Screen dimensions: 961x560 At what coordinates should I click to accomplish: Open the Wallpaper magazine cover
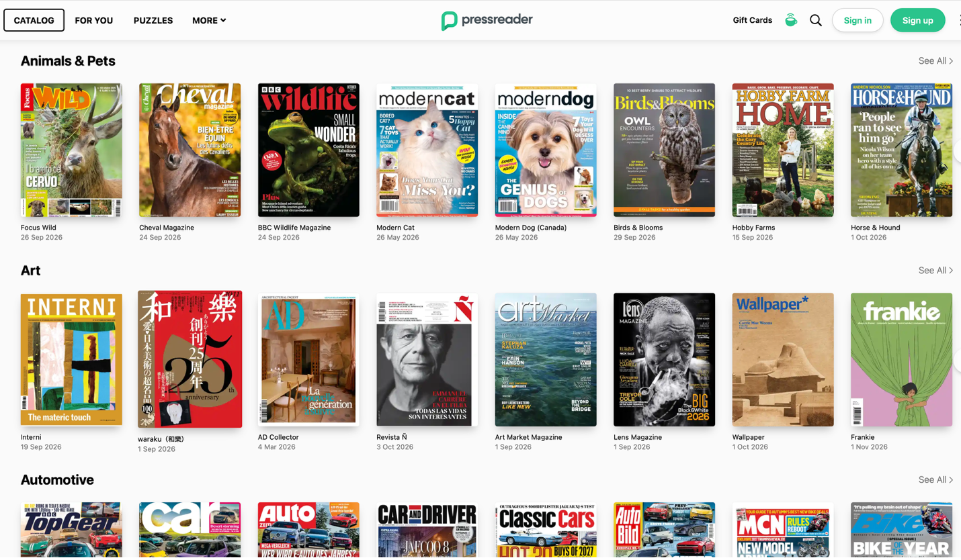tap(783, 360)
